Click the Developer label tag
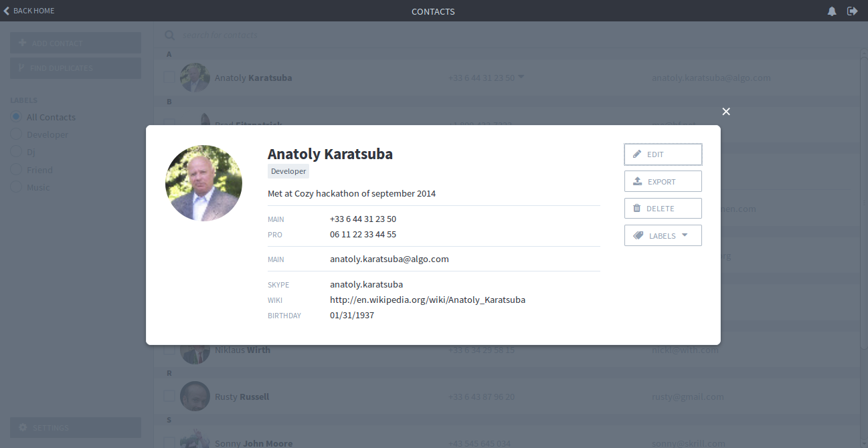Screen dimensions: 868x448 [288, 171]
